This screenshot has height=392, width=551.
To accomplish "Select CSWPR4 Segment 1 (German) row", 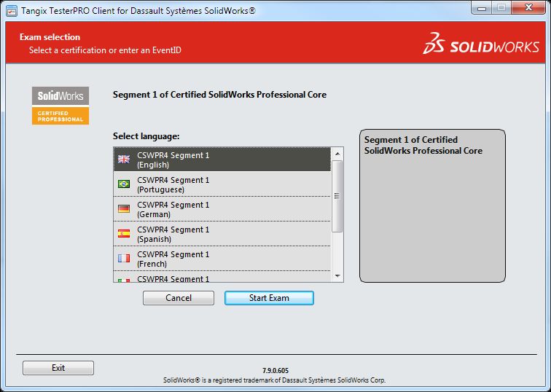I will [222, 209].
